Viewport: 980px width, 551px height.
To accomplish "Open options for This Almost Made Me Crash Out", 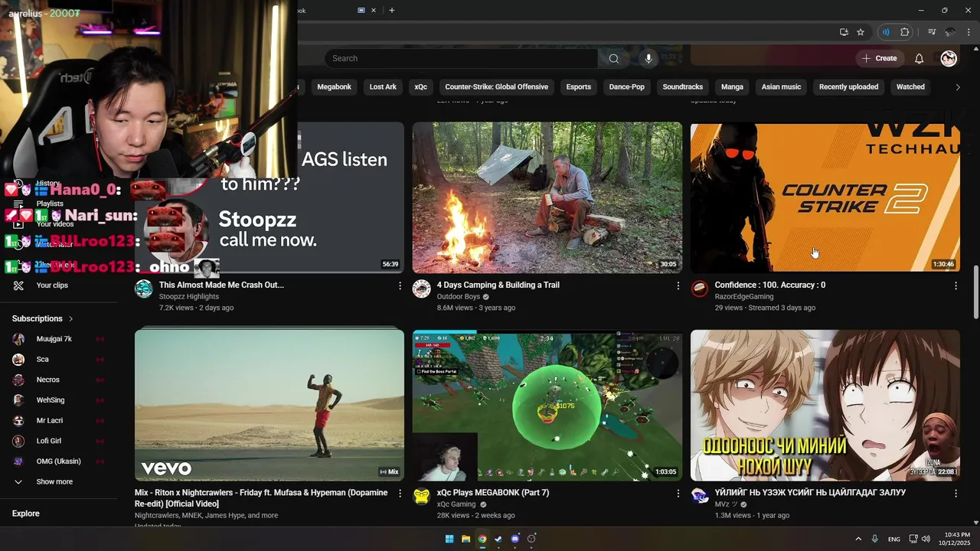I will tap(400, 285).
